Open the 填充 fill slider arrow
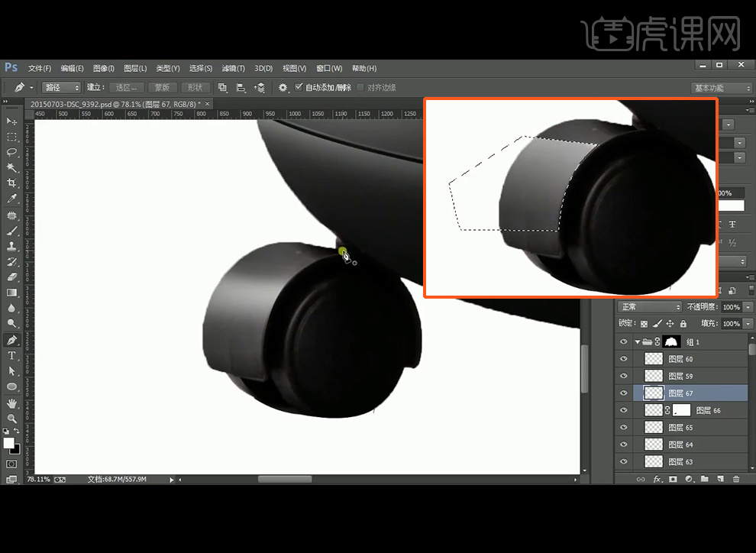Viewport: 756px width, 553px height. coord(748,324)
